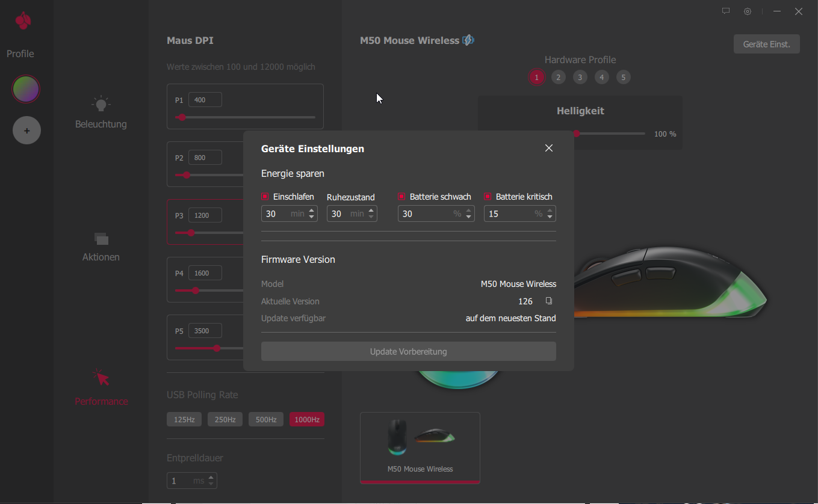Click the Profile label in sidebar
Screen dimensions: 818x504
click(20, 54)
